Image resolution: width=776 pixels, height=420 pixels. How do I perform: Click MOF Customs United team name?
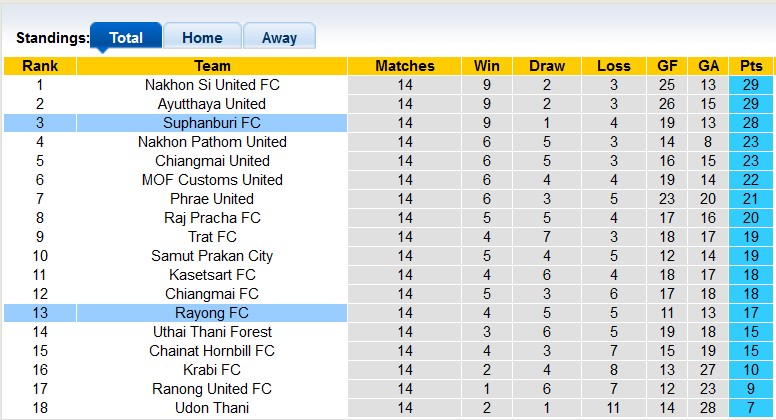[x=212, y=180]
